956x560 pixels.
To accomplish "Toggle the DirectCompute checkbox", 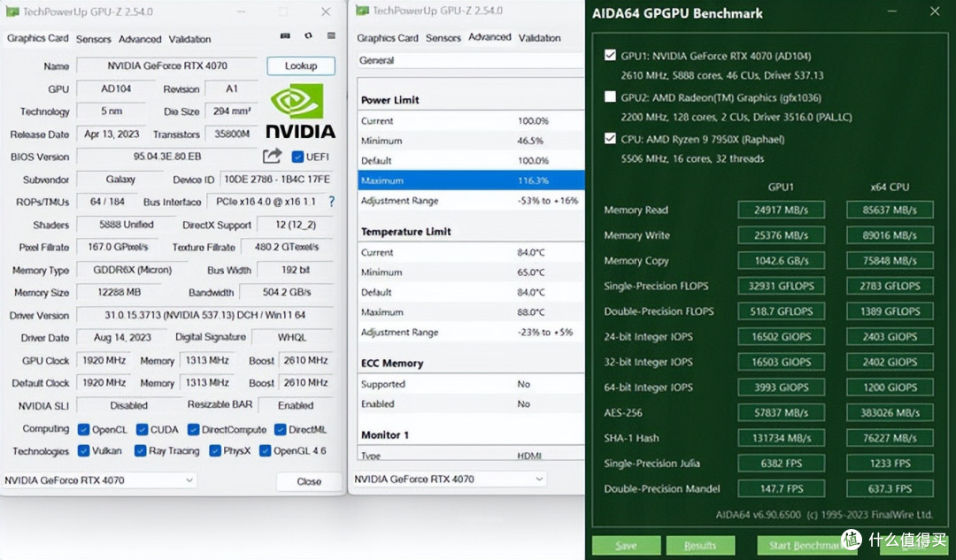I will click(x=193, y=430).
